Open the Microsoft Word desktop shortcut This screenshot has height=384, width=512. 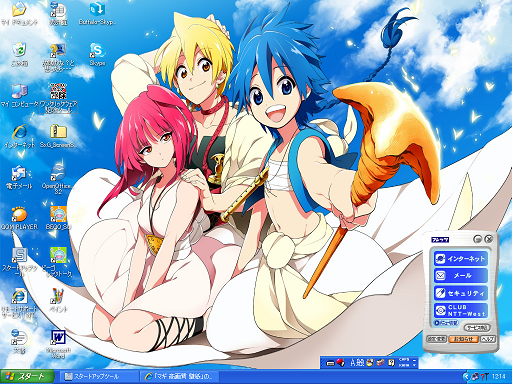pos(58,344)
